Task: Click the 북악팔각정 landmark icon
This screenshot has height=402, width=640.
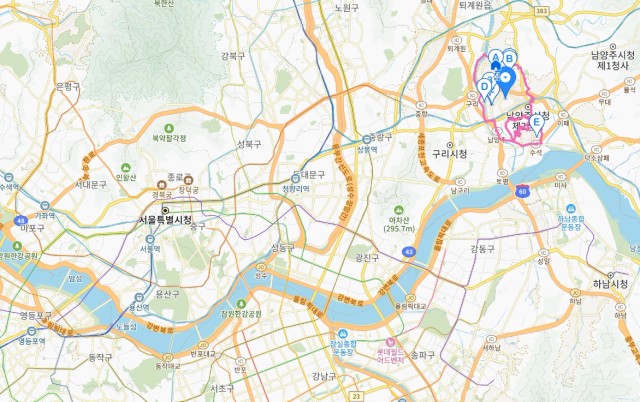Action: 169,129
